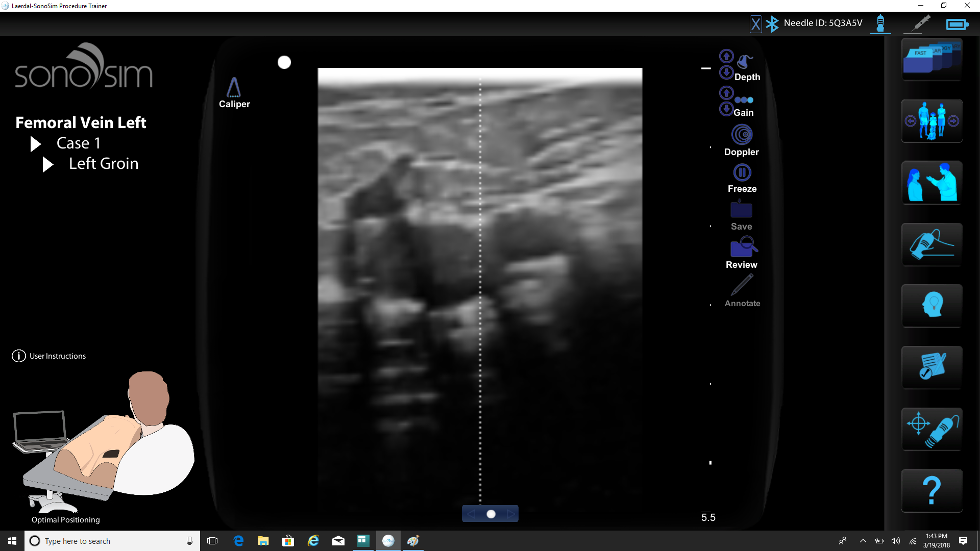The image size is (980, 551).
Task: Open the Help panel with question mark
Action: pyautogui.click(x=932, y=490)
